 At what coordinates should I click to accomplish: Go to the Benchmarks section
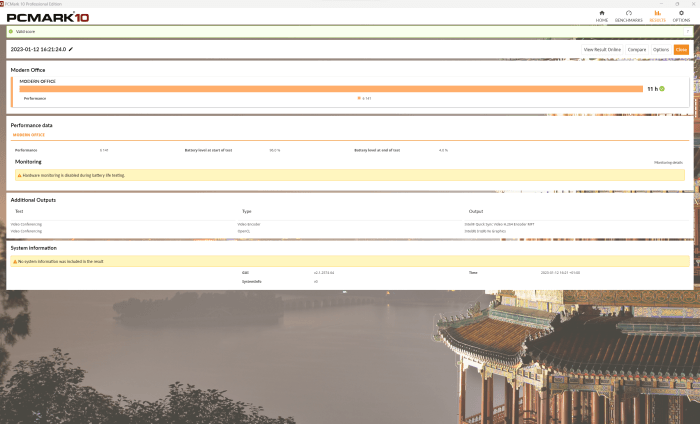(x=629, y=16)
